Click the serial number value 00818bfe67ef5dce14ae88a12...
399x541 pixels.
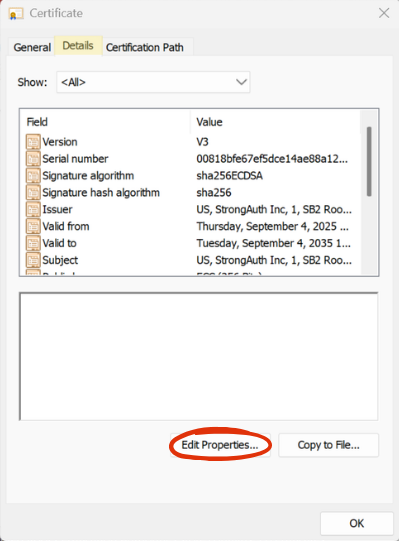272,159
